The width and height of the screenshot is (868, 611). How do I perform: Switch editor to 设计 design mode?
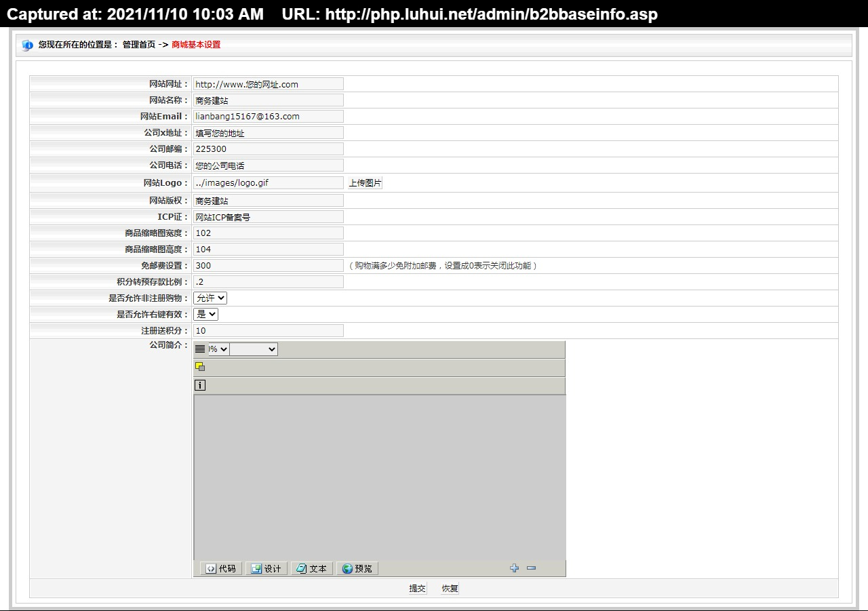(x=267, y=568)
